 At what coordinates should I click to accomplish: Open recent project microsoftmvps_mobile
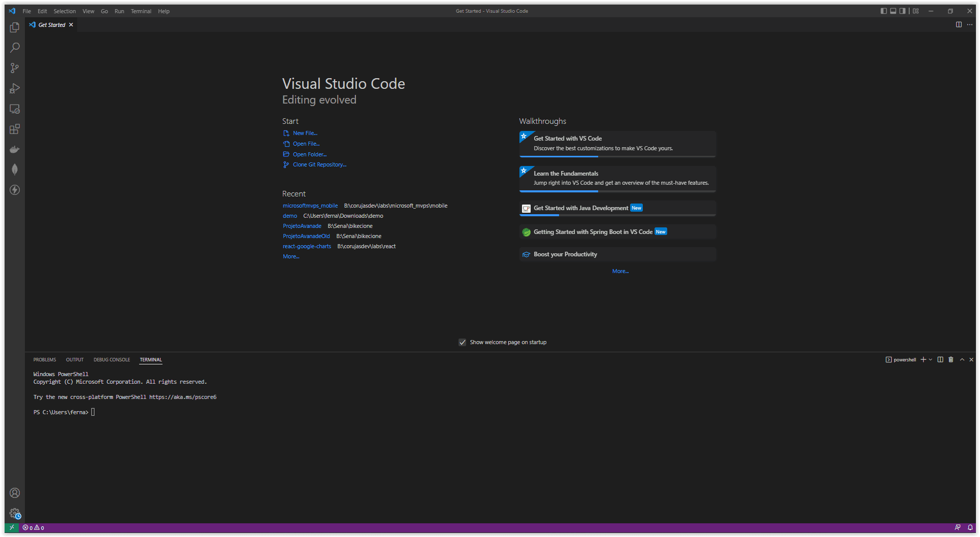pyautogui.click(x=310, y=206)
